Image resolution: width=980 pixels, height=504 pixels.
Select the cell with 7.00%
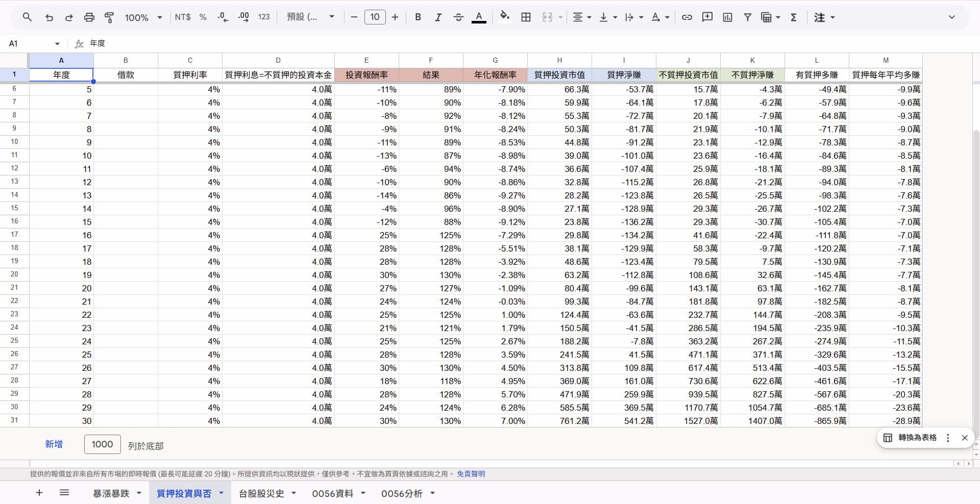tap(495, 421)
